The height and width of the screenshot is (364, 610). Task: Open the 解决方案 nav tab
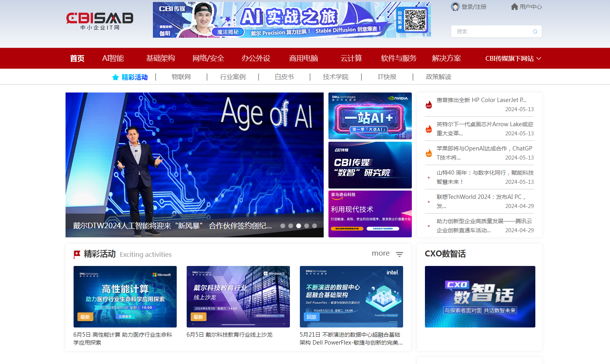(x=446, y=58)
